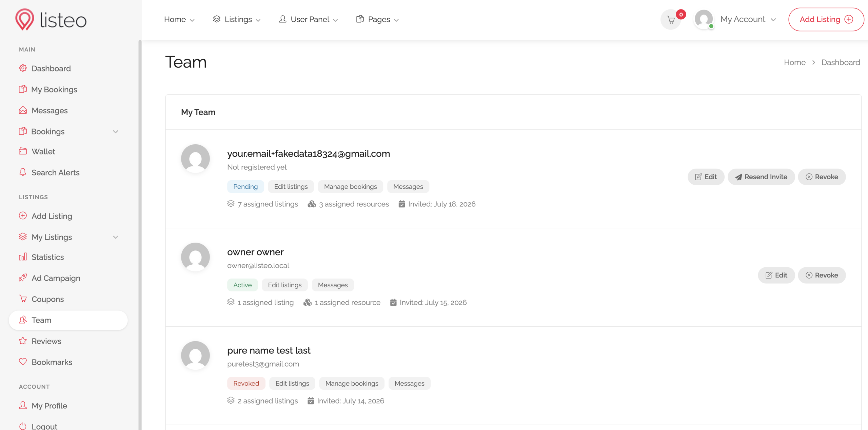The width and height of the screenshot is (868, 430).
Task: Open the Listings dropdown menu
Action: tap(237, 19)
